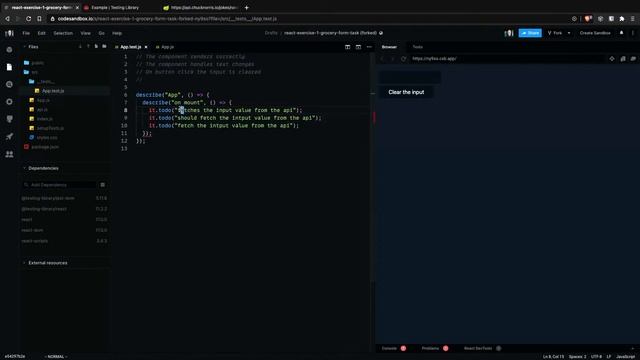This screenshot has height=360, width=640.
Task: Click the download arrow icon in Files header
Action: point(80,47)
